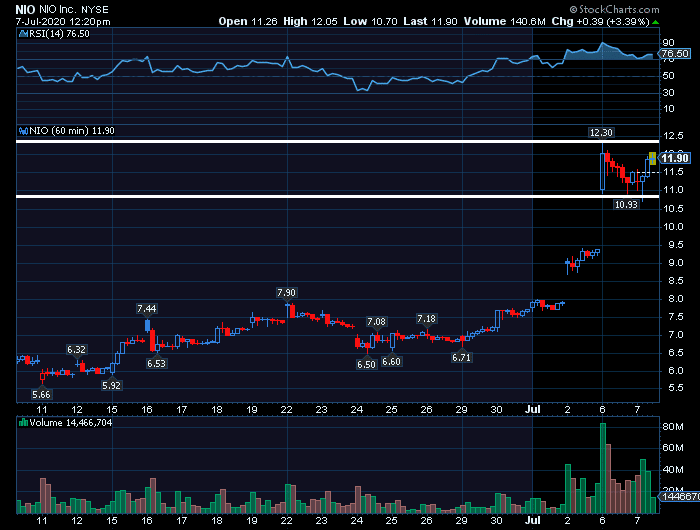Click the 5.92 low label near June 15
The image size is (700, 530).
tap(111, 385)
